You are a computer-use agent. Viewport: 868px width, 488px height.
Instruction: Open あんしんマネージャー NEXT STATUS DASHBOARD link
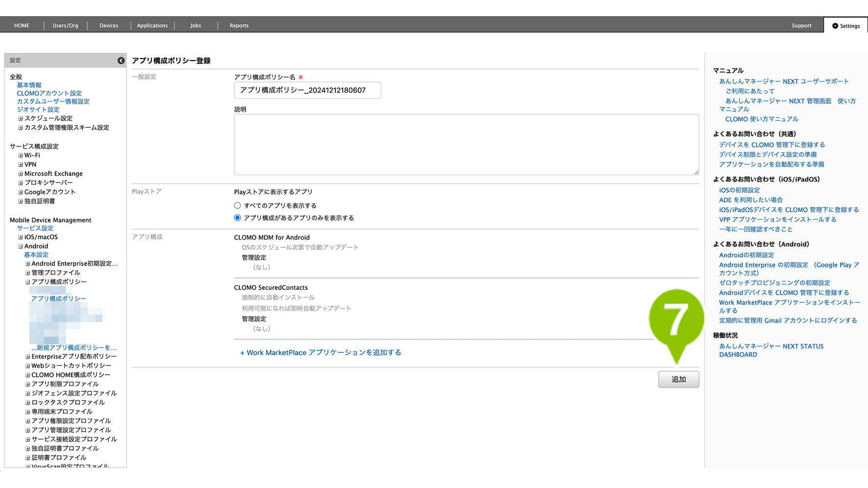pos(771,350)
